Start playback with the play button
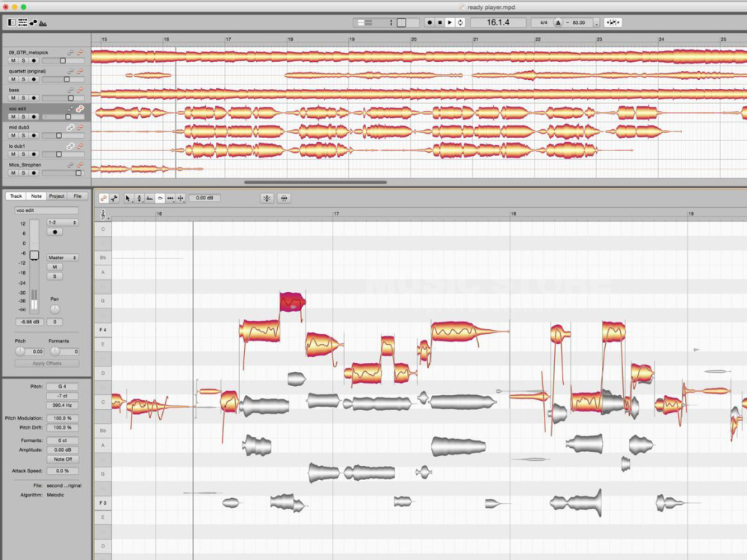The image size is (747, 560). click(x=450, y=22)
